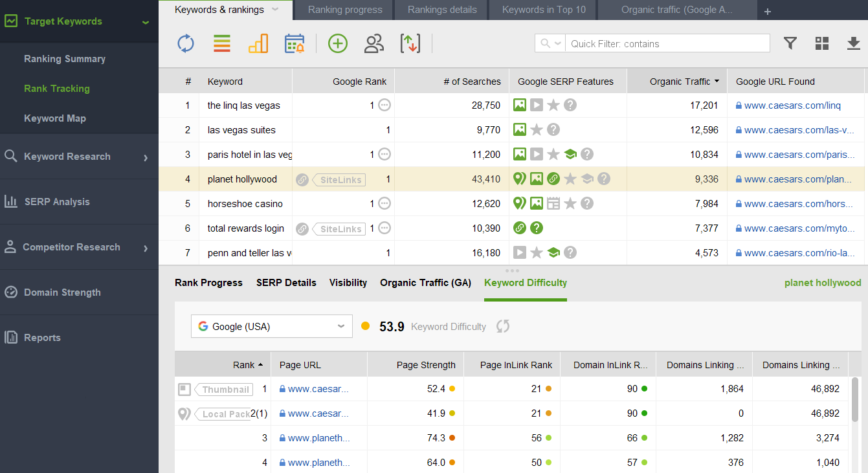Click in the Quick Filter text field
Viewport: 868px width, 473px height.
(667, 43)
